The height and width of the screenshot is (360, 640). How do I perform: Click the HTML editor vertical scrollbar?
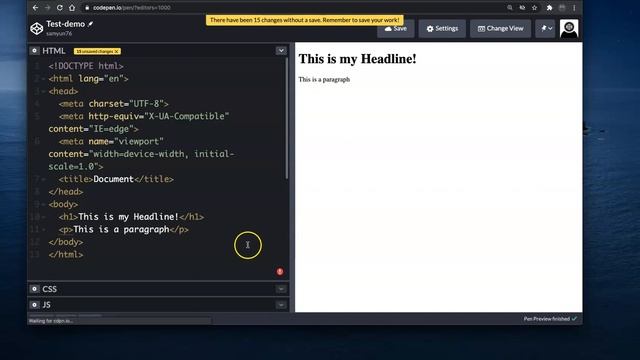click(x=287, y=118)
